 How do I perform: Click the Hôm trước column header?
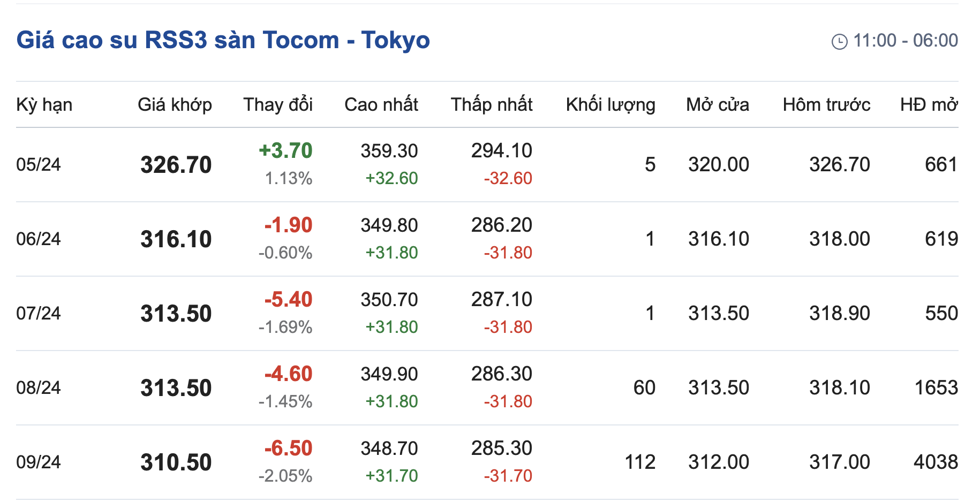[826, 104]
